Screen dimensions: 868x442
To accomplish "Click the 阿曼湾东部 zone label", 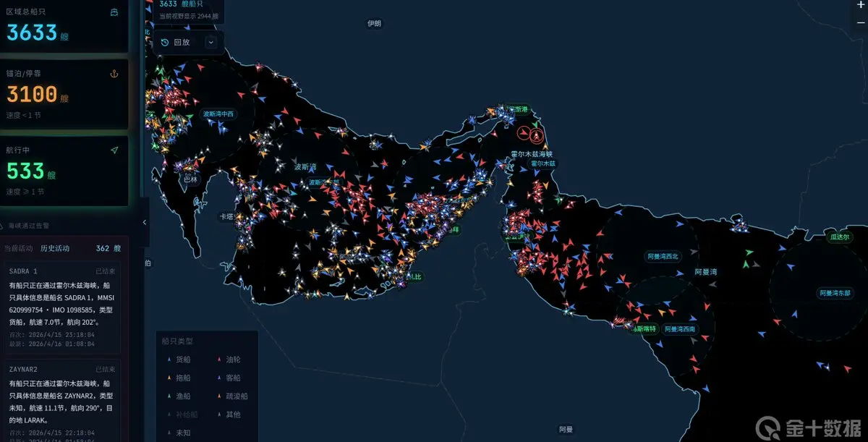I will click(835, 293).
